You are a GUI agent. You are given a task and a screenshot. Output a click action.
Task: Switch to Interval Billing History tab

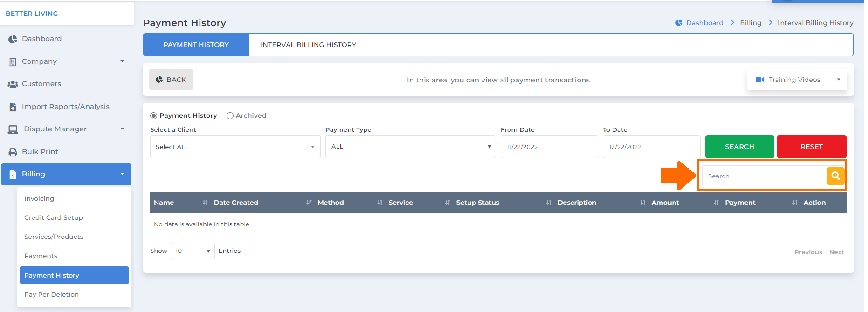tap(308, 45)
